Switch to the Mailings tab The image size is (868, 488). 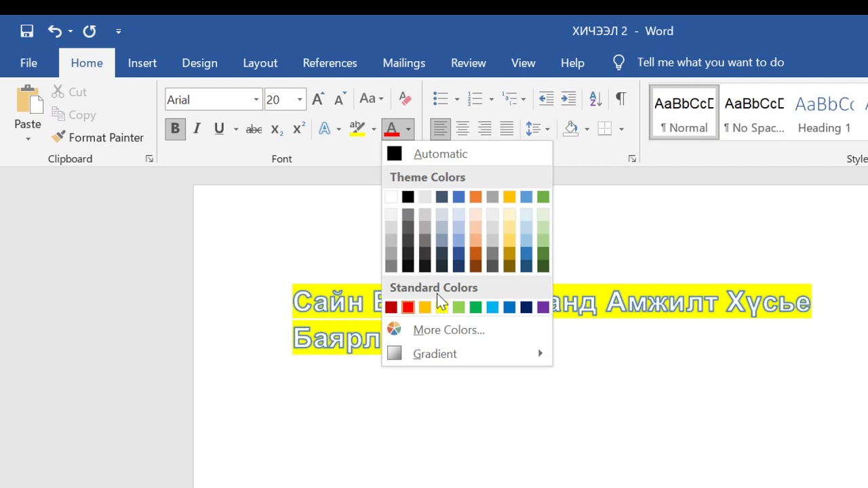click(x=403, y=63)
